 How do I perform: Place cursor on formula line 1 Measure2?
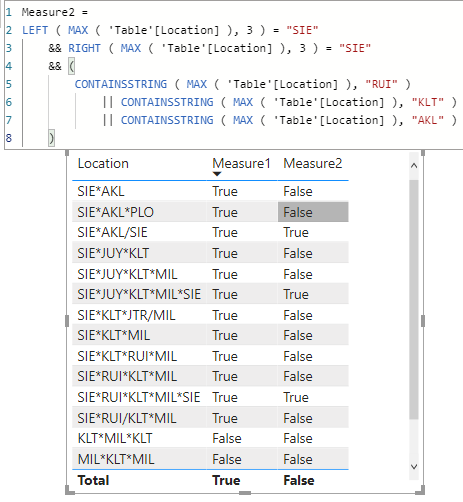[48, 12]
